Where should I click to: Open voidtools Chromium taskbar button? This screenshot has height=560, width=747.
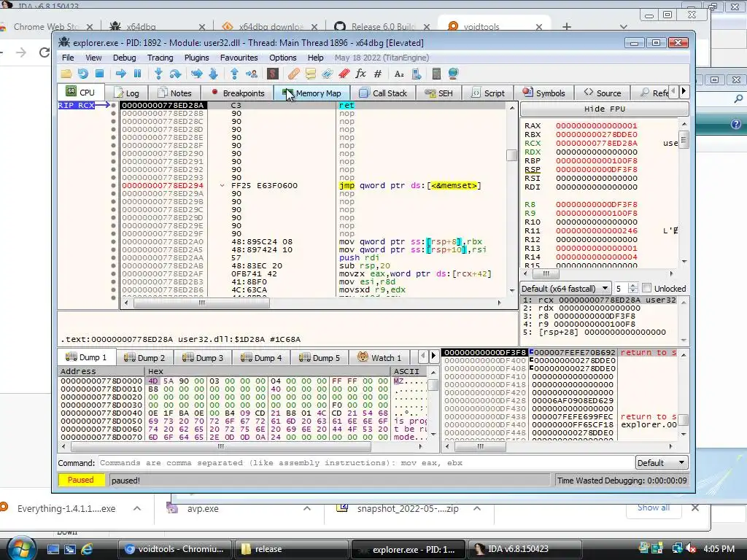[174, 549]
